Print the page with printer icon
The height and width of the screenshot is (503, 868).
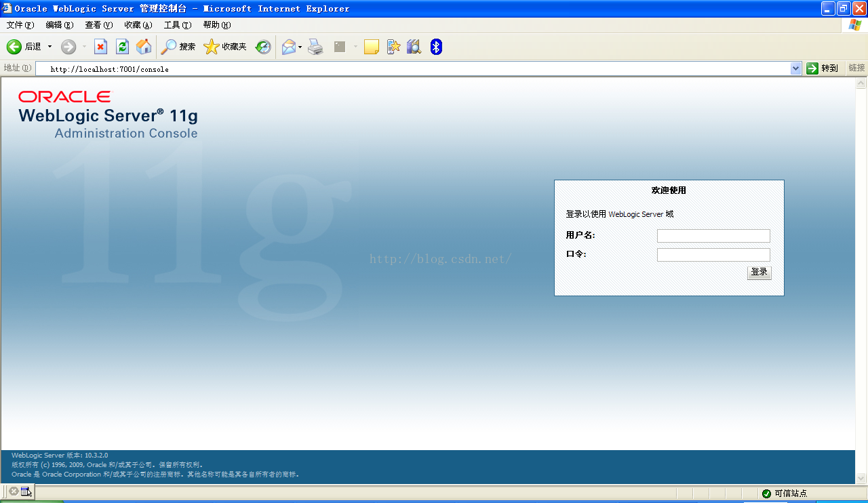pos(316,47)
